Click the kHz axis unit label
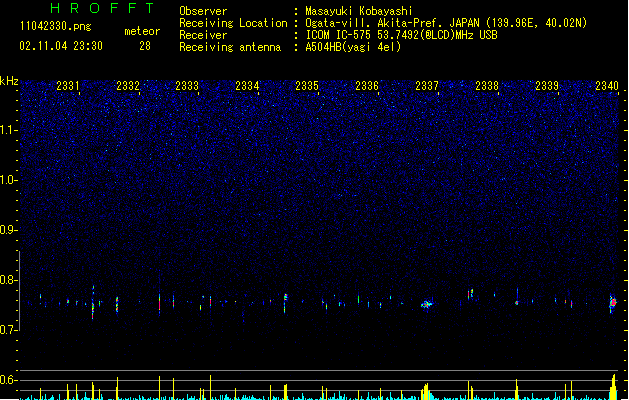 pos(9,81)
